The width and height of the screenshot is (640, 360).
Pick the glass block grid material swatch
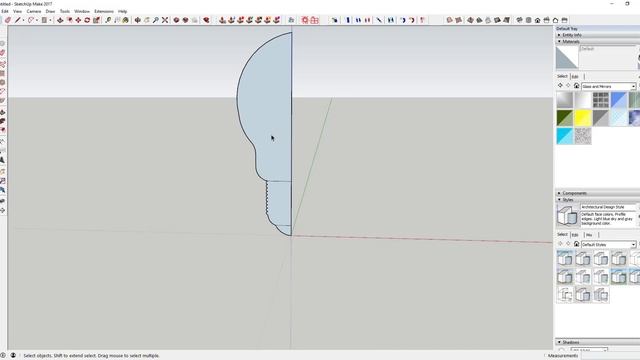[600, 100]
